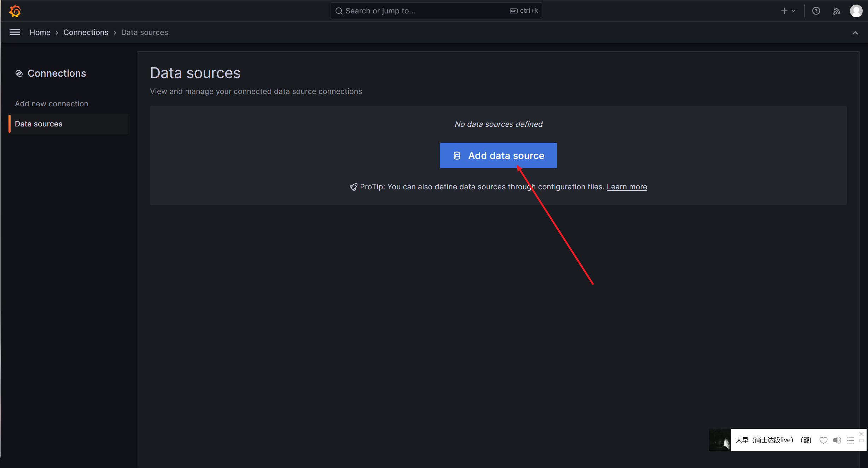Open the news feed RSS icon
Screen dimensions: 868x468
point(836,11)
